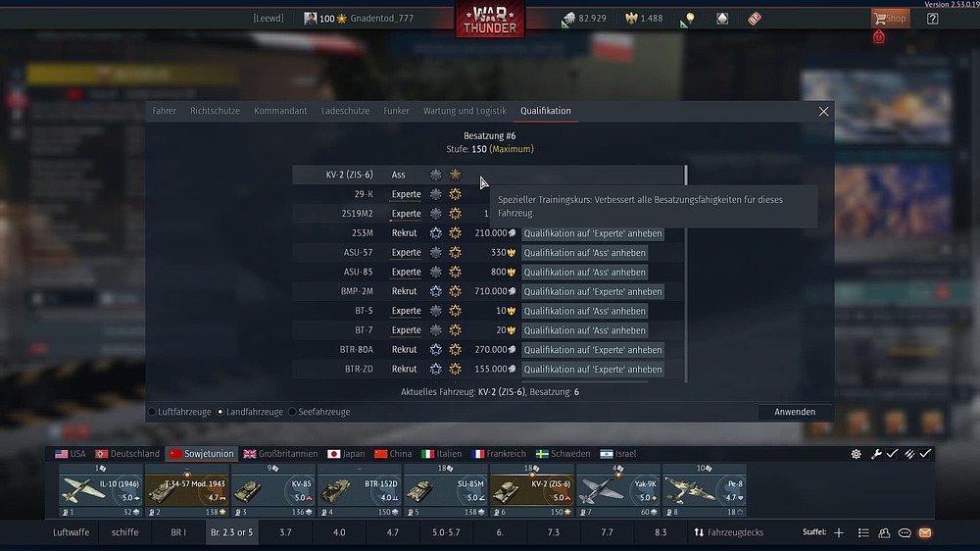Select IL-10 (1946) crew slot
The width and height of the screenshot is (980, 551).
[101, 490]
